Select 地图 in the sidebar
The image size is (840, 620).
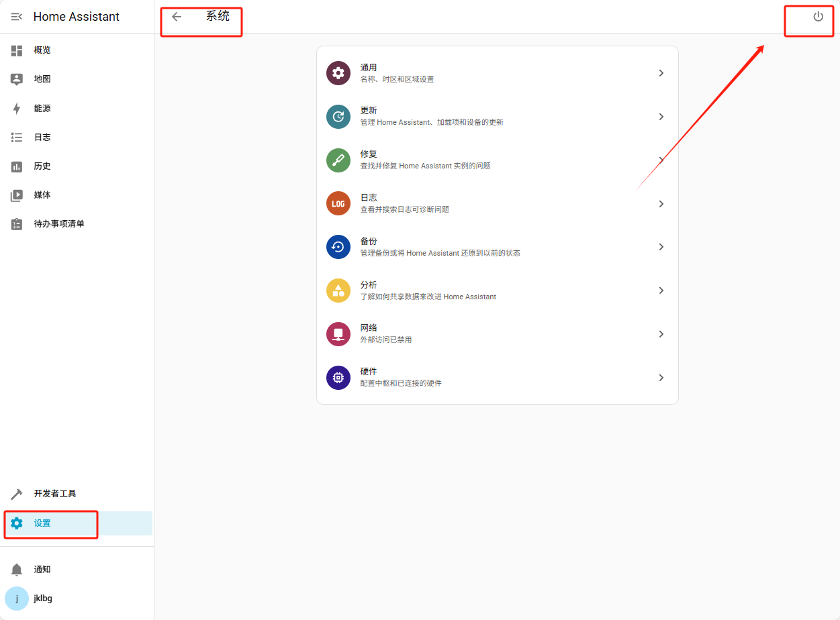(77, 79)
